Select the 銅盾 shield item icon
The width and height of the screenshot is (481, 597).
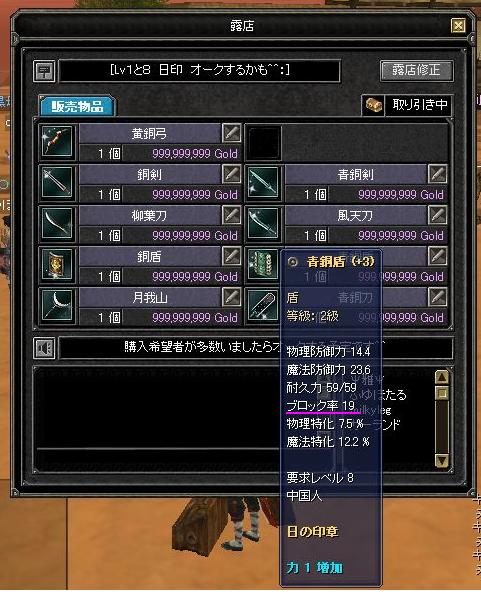57,265
